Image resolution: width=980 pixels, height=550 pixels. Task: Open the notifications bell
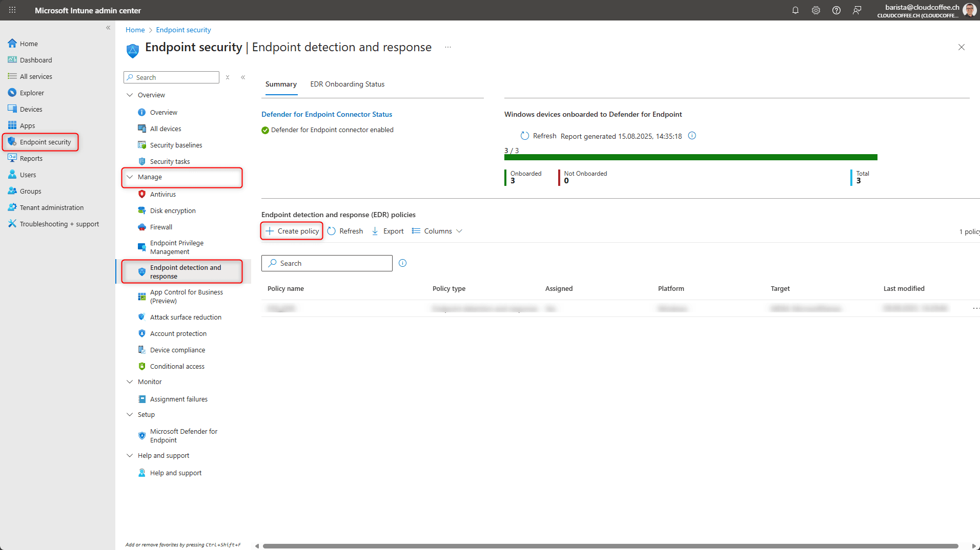pos(795,10)
